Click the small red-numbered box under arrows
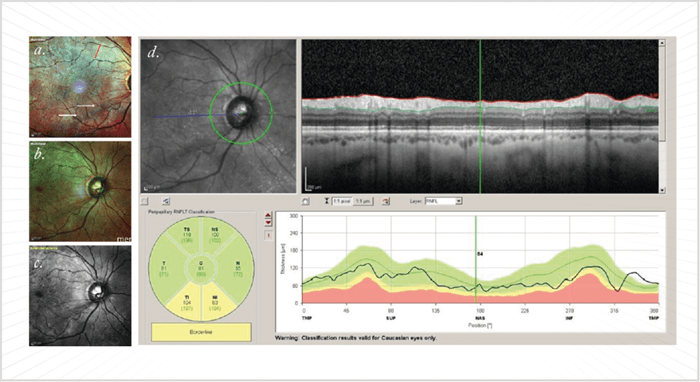Image resolution: width=700 pixels, height=382 pixels. (268, 235)
